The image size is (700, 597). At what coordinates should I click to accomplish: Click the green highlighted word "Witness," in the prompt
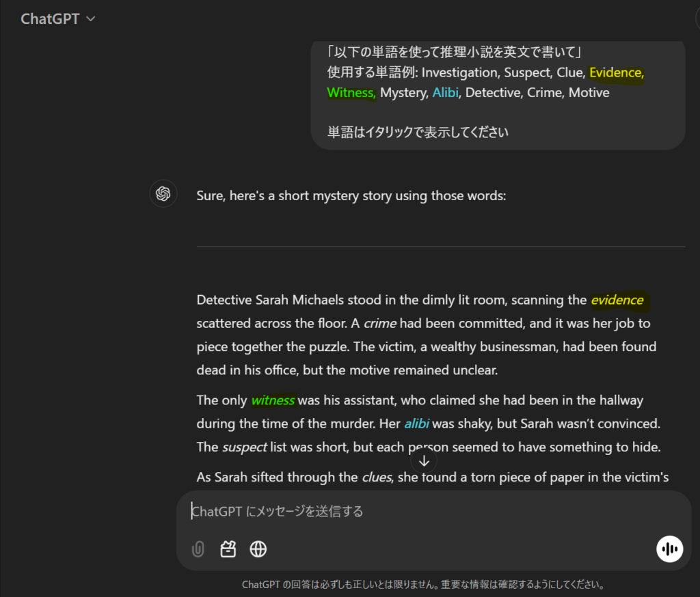tap(351, 92)
